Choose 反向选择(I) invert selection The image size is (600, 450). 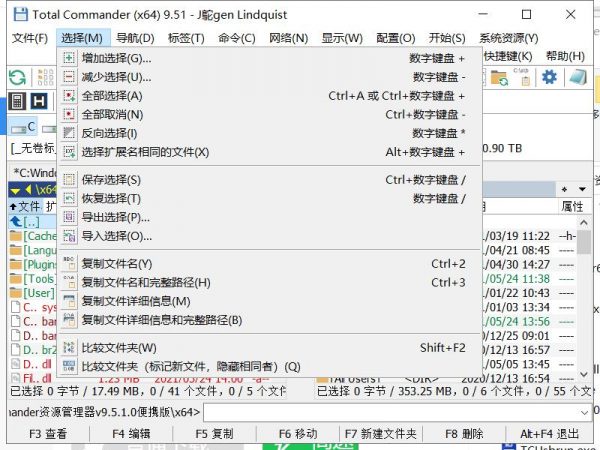click(x=269, y=133)
